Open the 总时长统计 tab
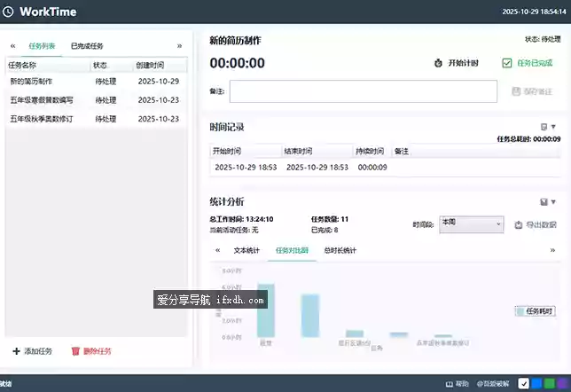The width and height of the screenshot is (571, 392). [x=340, y=250]
